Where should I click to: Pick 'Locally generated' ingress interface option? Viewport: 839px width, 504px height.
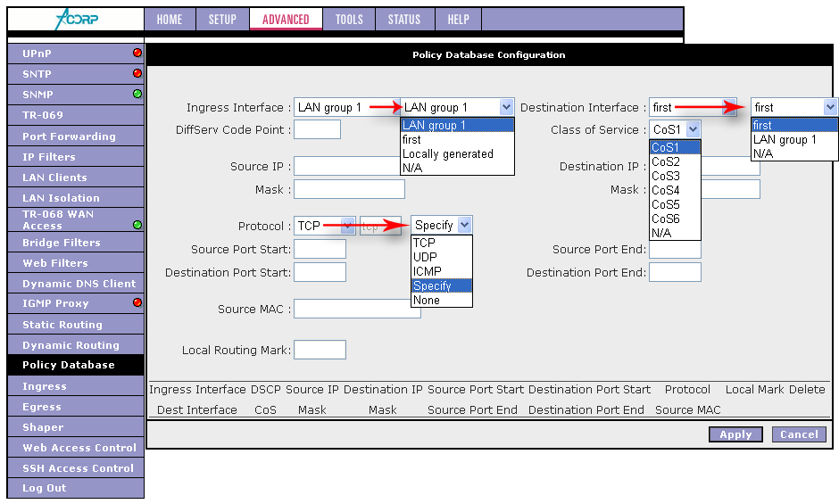447,153
